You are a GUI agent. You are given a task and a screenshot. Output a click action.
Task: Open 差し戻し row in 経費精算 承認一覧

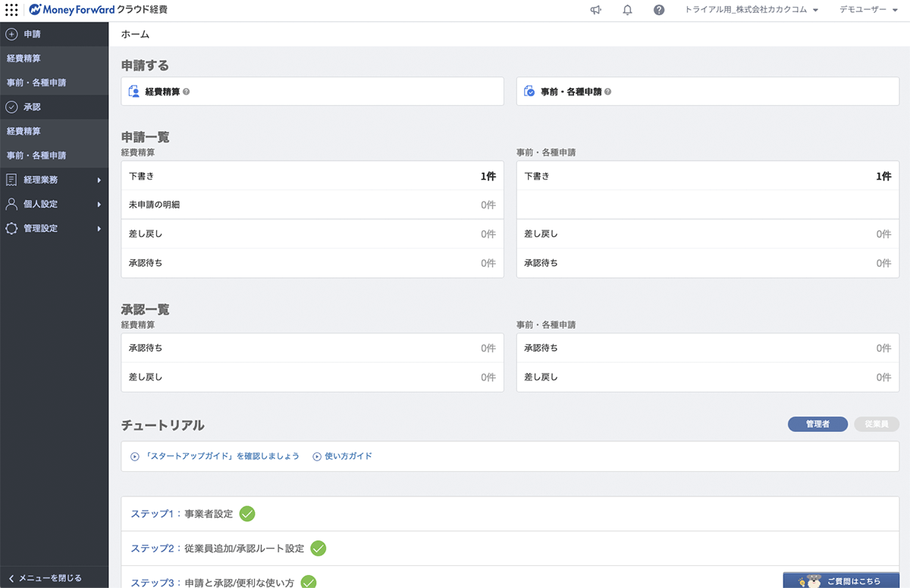312,377
